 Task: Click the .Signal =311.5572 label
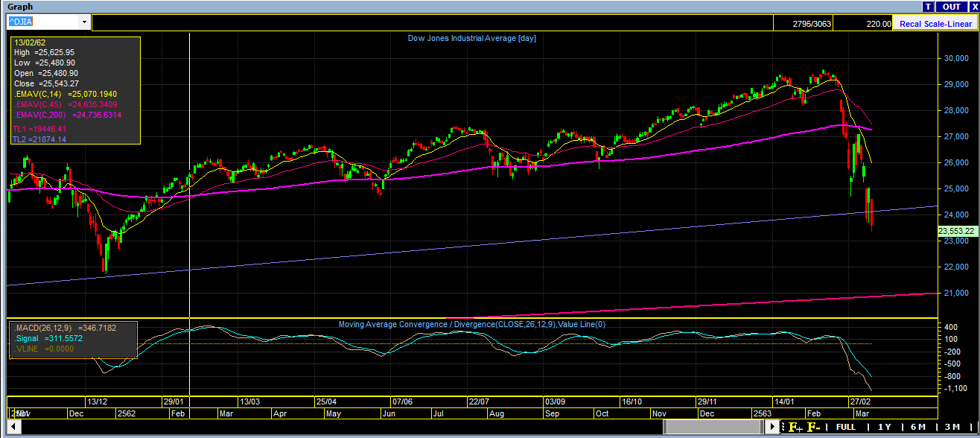(48, 337)
